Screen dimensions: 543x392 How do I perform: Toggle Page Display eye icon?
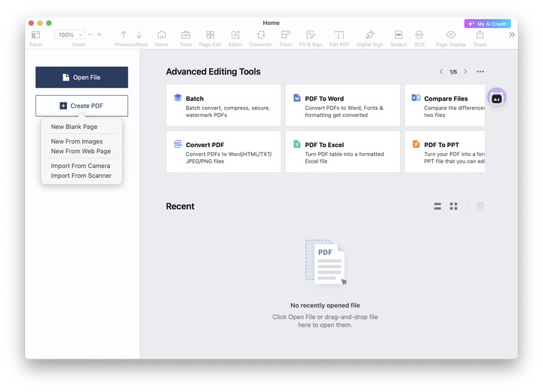coord(450,35)
